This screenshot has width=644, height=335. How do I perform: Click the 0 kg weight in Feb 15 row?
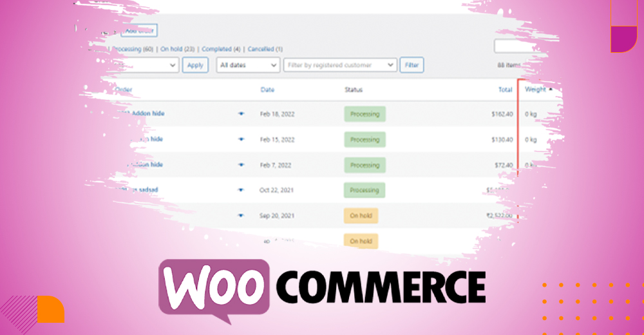pyautogui.click(x=531, y=140)
